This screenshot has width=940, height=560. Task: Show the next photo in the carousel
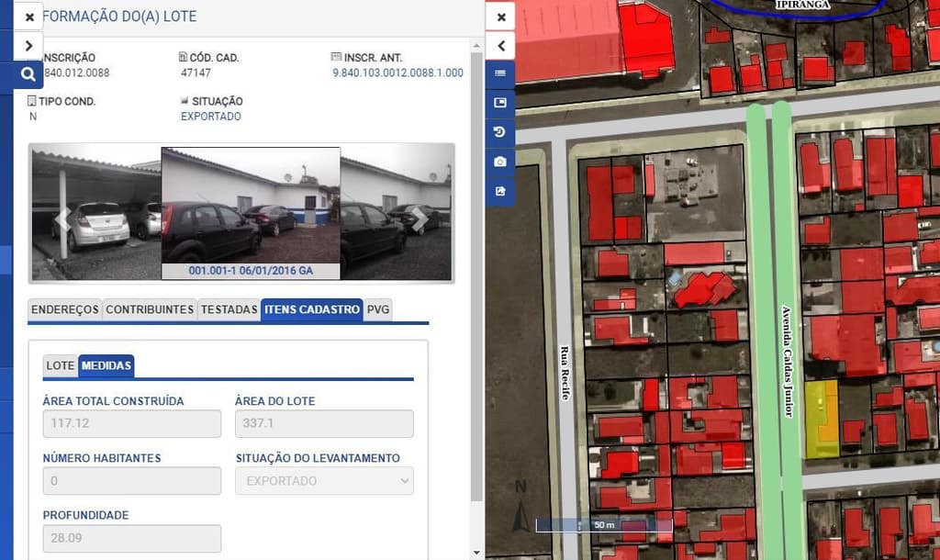point(420,220)
